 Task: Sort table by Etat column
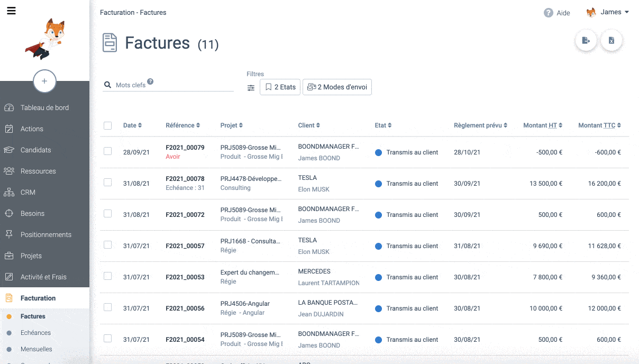coord(383,125)
